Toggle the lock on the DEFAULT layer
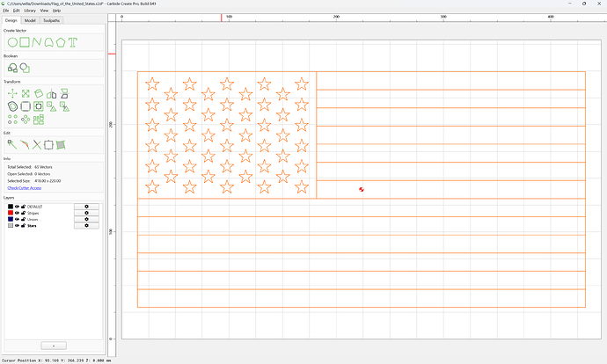The height and width of the screenshot is (364, 607). (23, 207)
